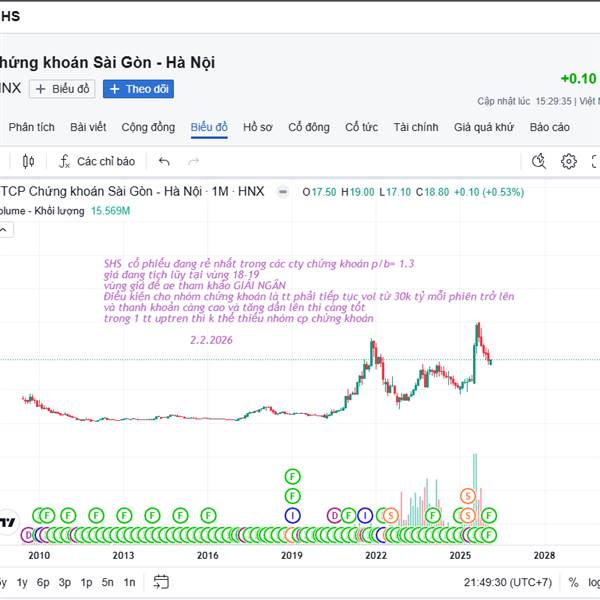Click the green F marker above 2016
Image resolution: width=600 pixels, height=600 pixels.
[x=208, y=515]
